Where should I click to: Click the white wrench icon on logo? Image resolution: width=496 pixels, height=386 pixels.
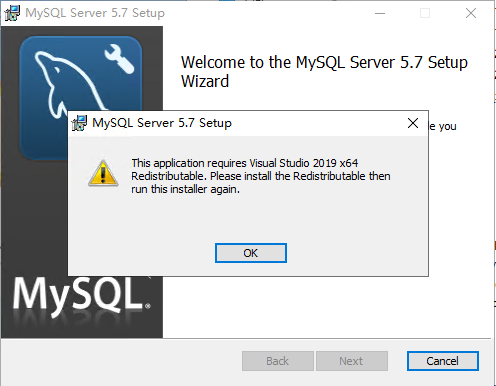point(119,59)
